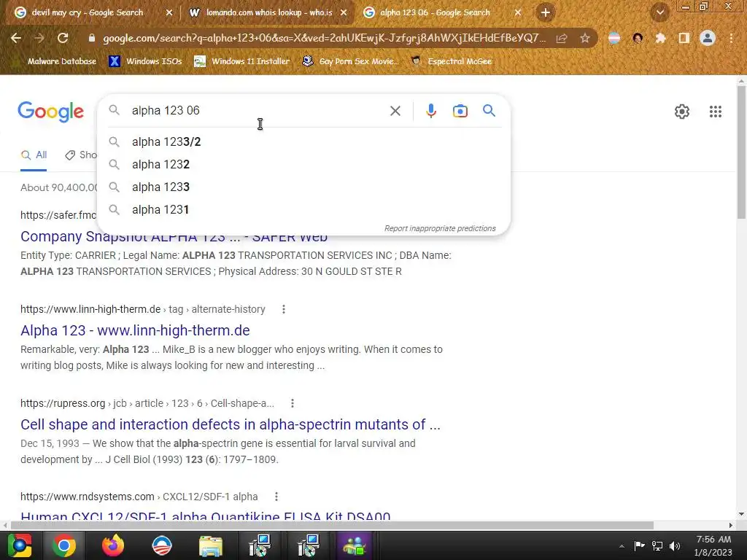Submit search with the blue magnifier icon
747x560 pixels.
tap(489, 111)
